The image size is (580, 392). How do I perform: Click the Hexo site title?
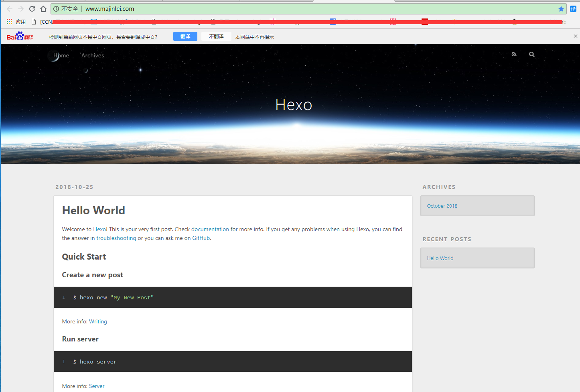294,105
